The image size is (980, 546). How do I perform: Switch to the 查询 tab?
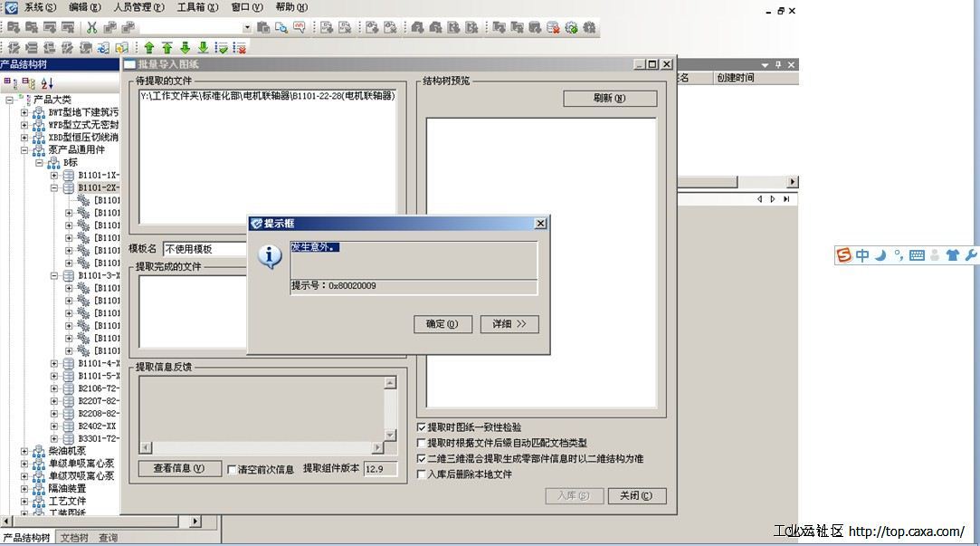pos(108,538)
